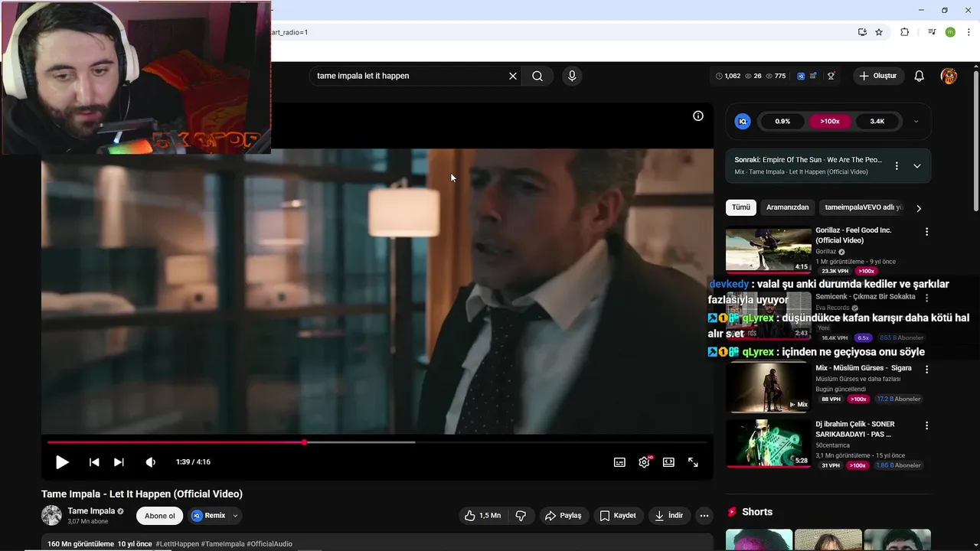Select the Tümü filter chip
980x551 pixels.
(x=741, y=207)
